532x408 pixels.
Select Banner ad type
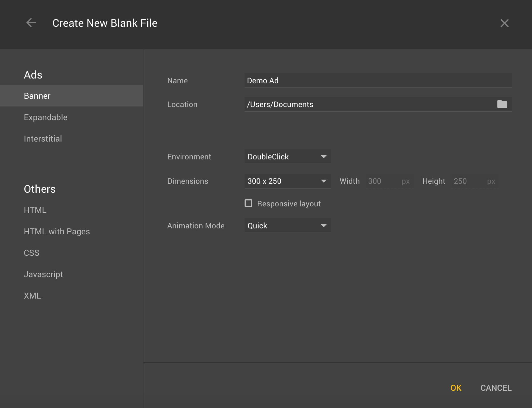[37, 96]
